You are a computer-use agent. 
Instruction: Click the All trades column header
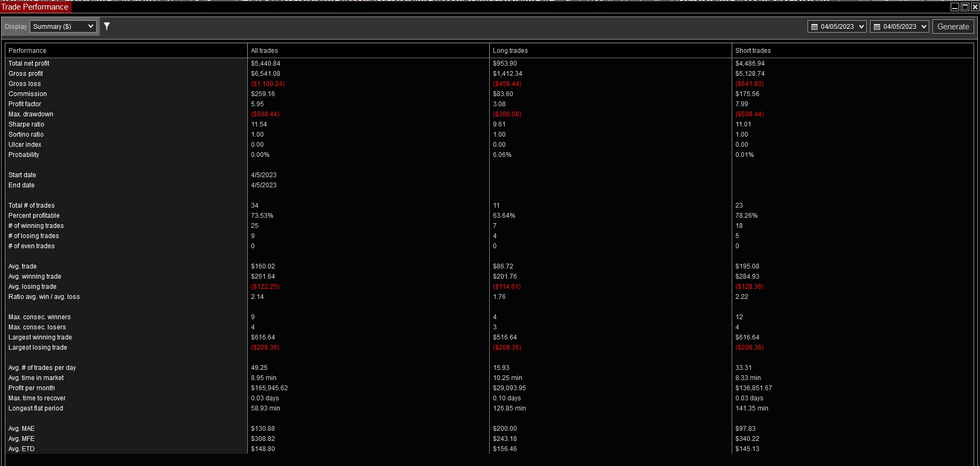click(369, 51)
